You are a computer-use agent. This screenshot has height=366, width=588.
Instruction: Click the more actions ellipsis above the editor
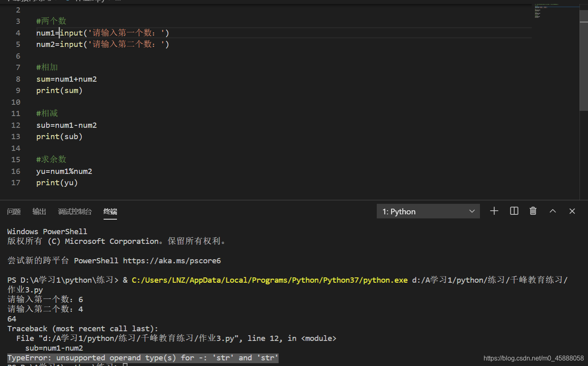[x=118, y=1]
